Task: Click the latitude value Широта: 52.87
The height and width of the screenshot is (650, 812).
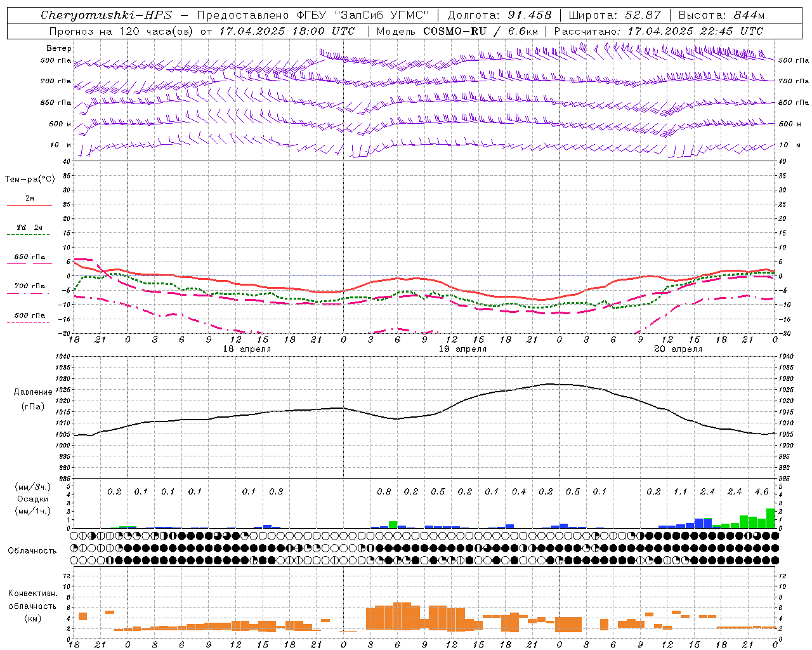Action: click(615, 15)
